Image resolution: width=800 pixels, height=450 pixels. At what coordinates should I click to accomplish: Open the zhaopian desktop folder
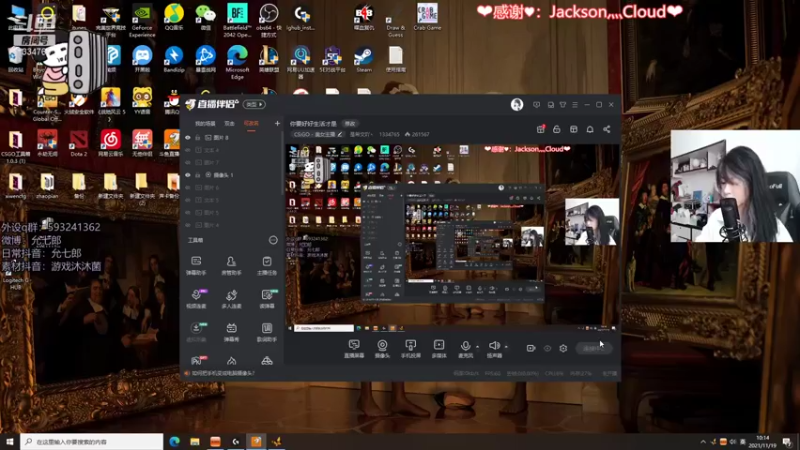coord(47,186)
